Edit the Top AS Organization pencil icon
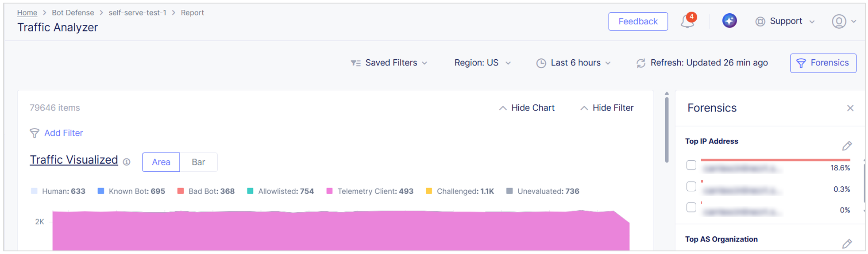The image size is (868, 254). pyautogui.click(x=847, y=244)
